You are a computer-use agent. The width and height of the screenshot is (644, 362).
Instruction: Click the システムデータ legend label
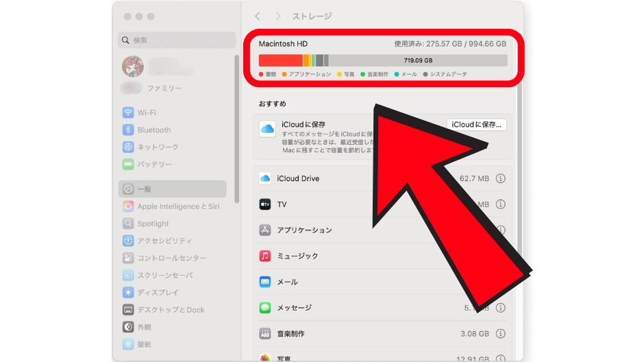[449, 74]
